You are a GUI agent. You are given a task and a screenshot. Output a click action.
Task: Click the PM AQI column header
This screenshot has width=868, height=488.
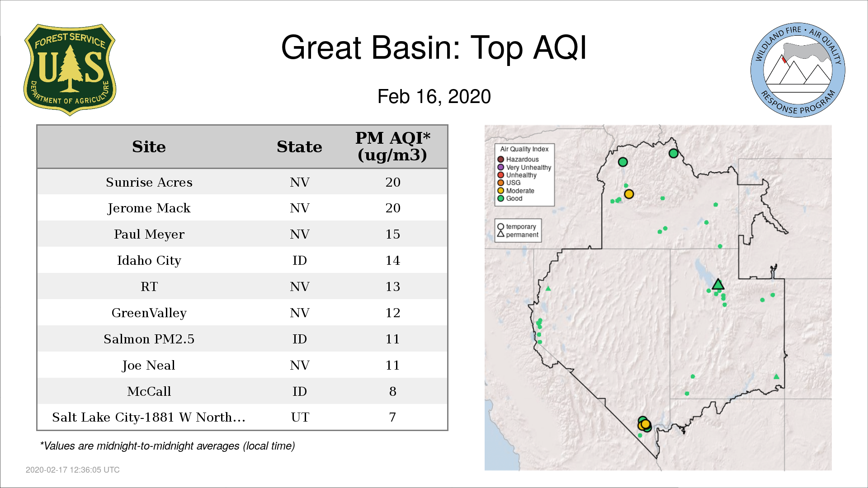click(392, 146)
